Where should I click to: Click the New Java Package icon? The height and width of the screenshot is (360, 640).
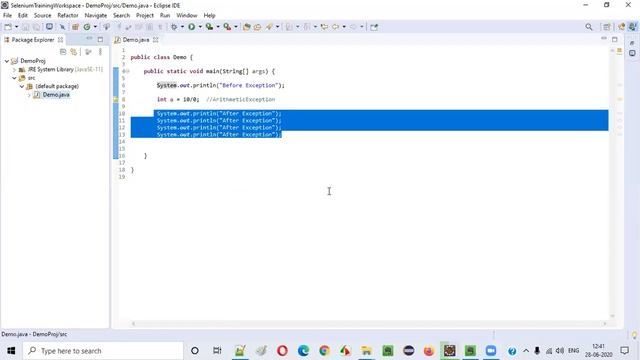tap(75, 27)
